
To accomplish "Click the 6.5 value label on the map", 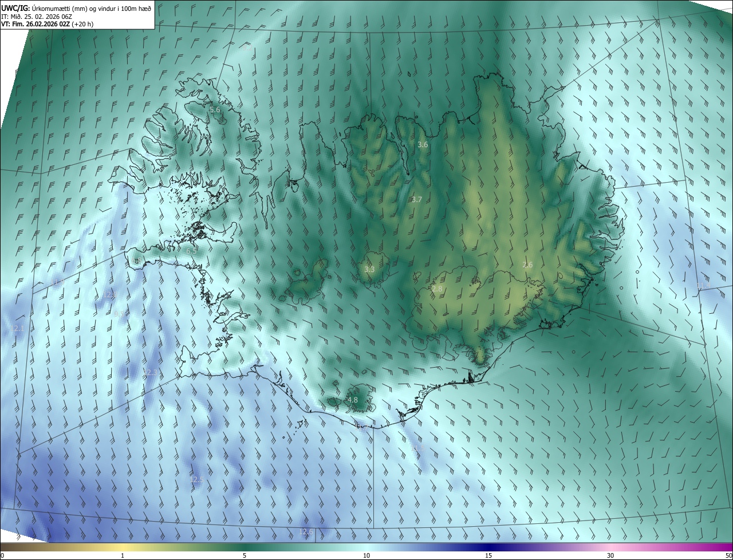I will point(191,251).
